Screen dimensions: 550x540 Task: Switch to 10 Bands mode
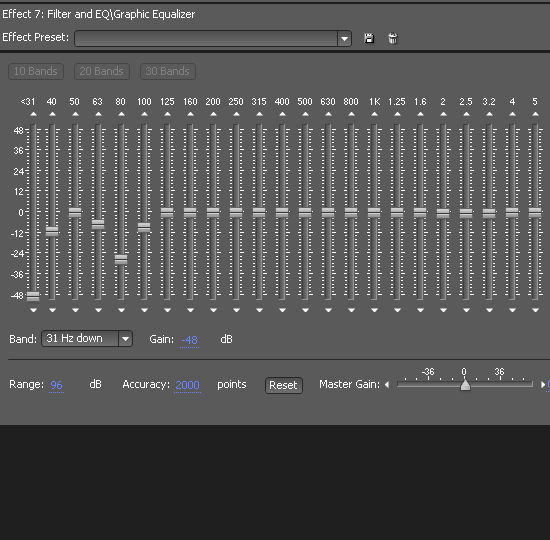click(x=36, y=72)
